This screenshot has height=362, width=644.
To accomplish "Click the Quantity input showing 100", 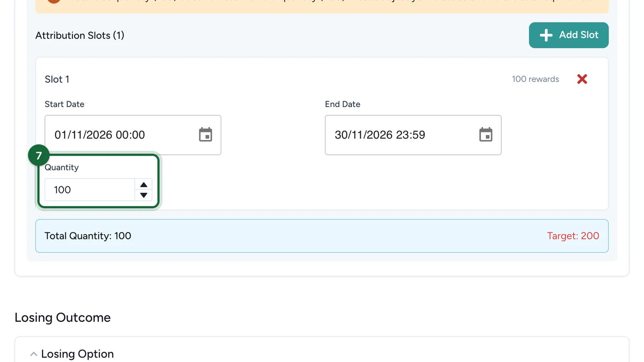I will point(89,189).
